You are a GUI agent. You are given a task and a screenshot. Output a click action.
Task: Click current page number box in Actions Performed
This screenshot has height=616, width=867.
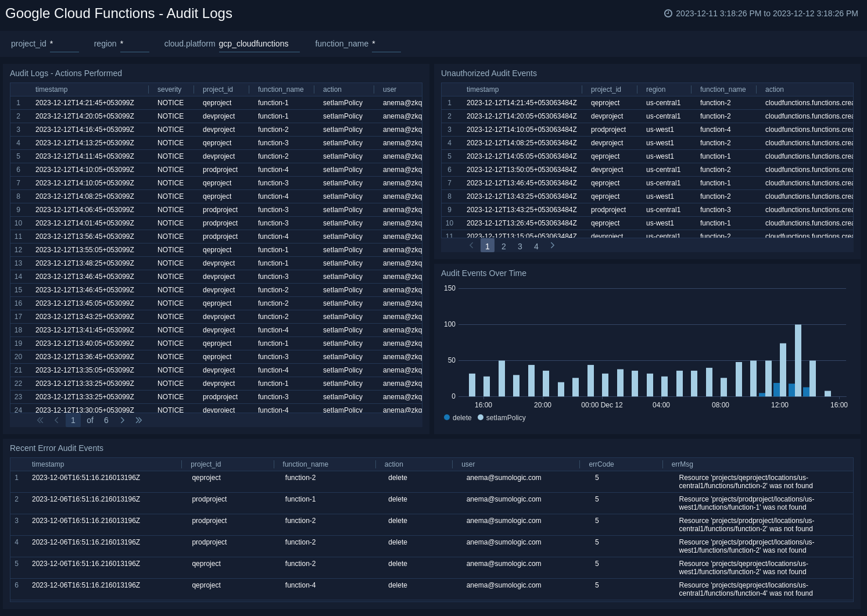[x=73, y=420]
